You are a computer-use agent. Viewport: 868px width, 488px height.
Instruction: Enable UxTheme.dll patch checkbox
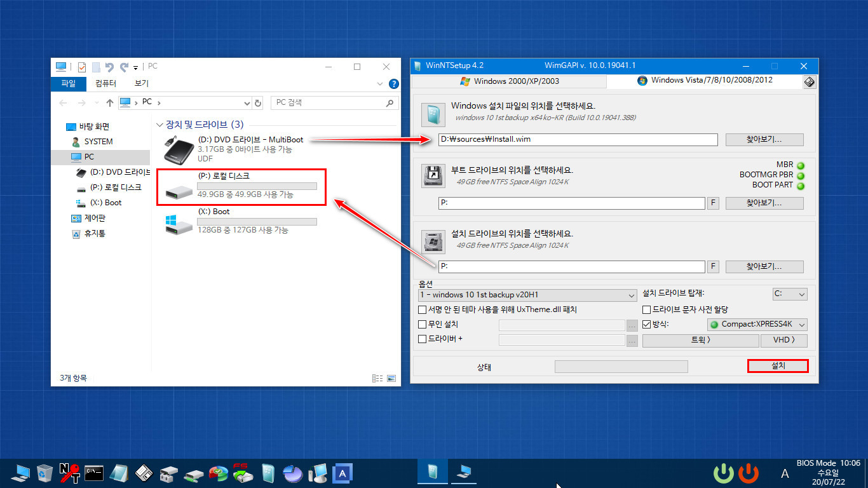click(x=422, y=309)
